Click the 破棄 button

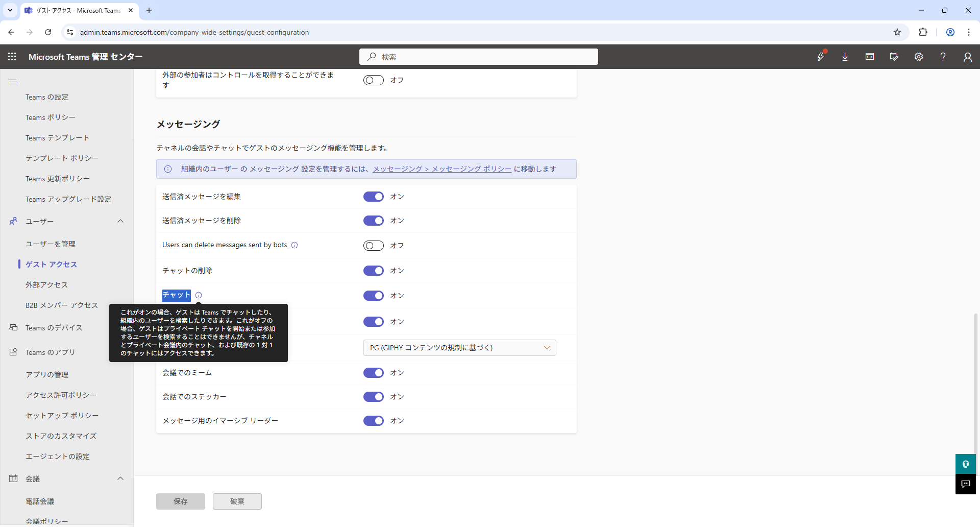(x=237, y=501)
